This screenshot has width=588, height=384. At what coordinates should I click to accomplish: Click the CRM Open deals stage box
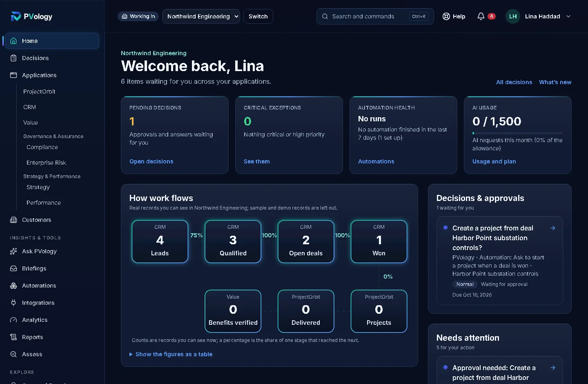306,241
